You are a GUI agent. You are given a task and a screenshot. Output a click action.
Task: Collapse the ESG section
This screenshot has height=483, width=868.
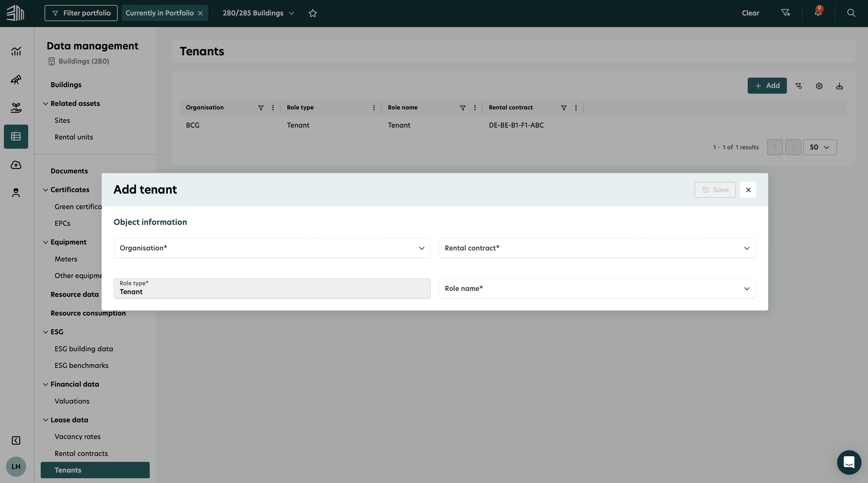coord(45,332)
